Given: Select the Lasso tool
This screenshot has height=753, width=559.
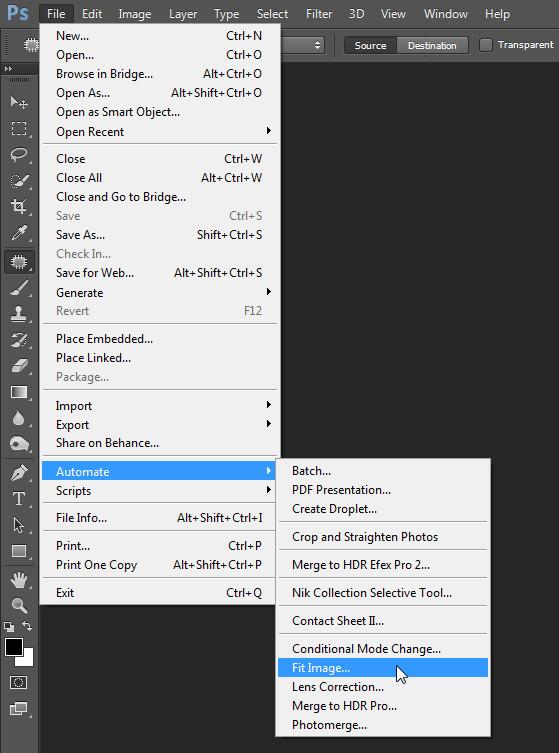Looking at the screenshot, I should coord(19,155).
